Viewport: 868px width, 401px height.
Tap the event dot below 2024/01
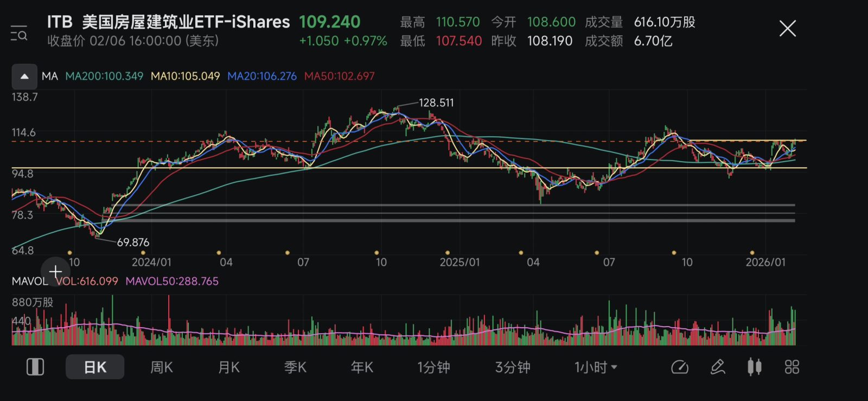coord(144,253)
